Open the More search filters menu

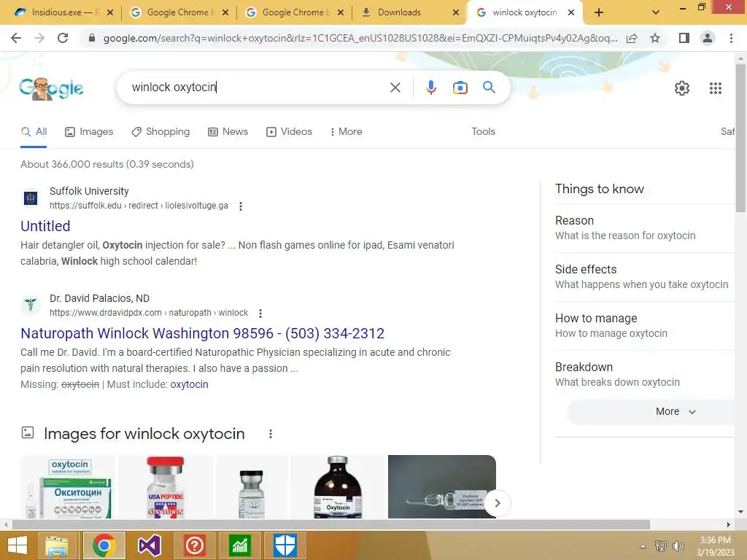pos(347,131)
